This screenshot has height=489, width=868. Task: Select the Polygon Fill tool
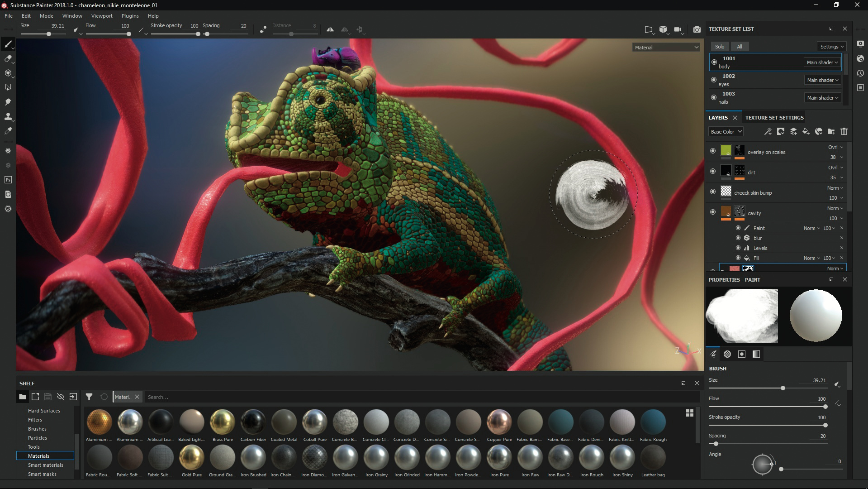point(8,87)
